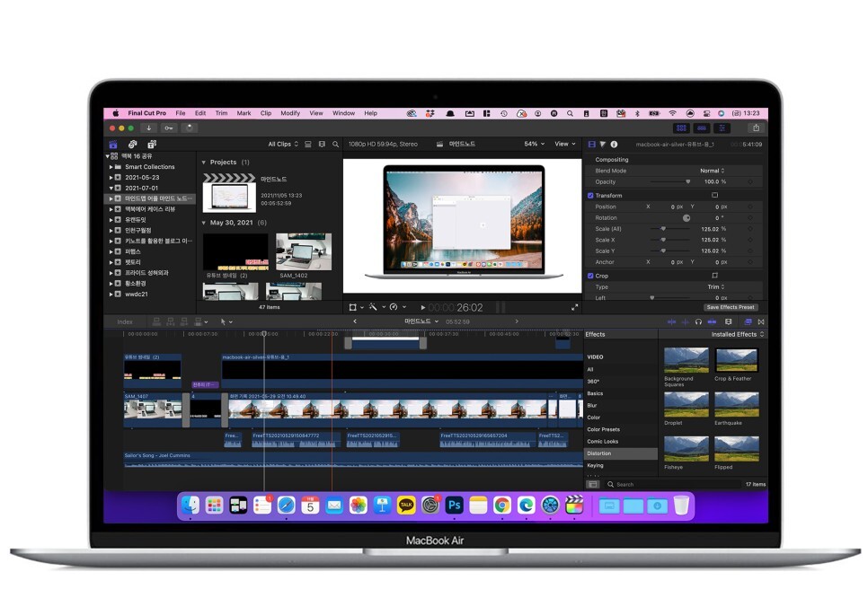Open the Info inspector icon
Viewport: 868px width, 607px height.
pyautogui.click(x=614, y=144)
